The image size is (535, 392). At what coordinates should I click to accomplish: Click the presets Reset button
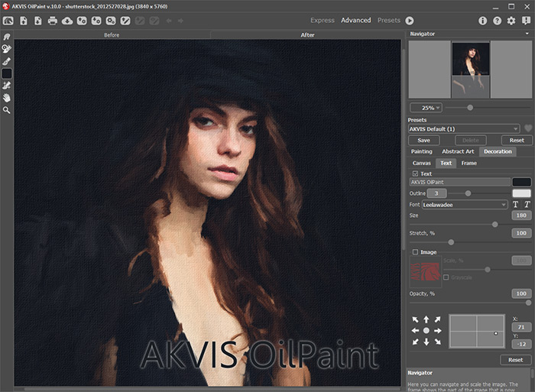point(517,141)
